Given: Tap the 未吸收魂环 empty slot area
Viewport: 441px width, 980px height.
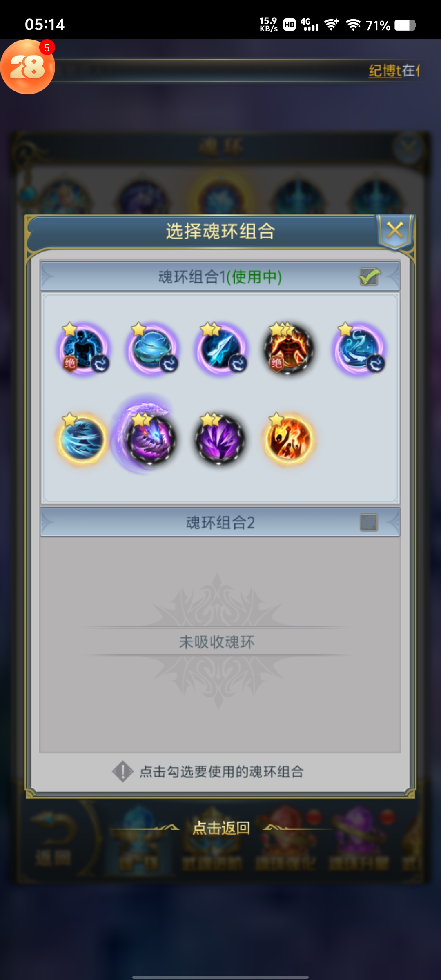Looking at the screenshot, I should [220, 644].
